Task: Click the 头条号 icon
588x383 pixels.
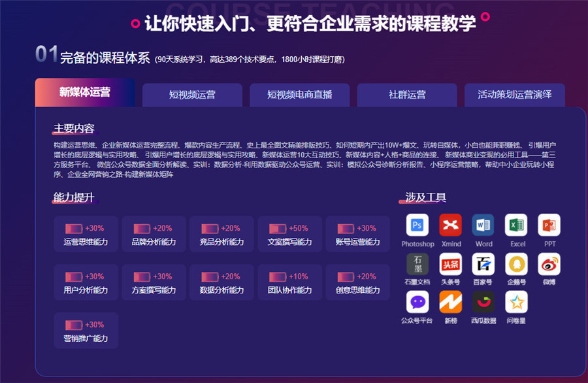Action: [x=451, y=264]
